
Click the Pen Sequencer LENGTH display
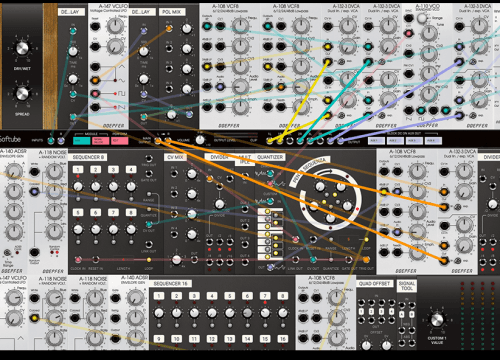[348, 239]
